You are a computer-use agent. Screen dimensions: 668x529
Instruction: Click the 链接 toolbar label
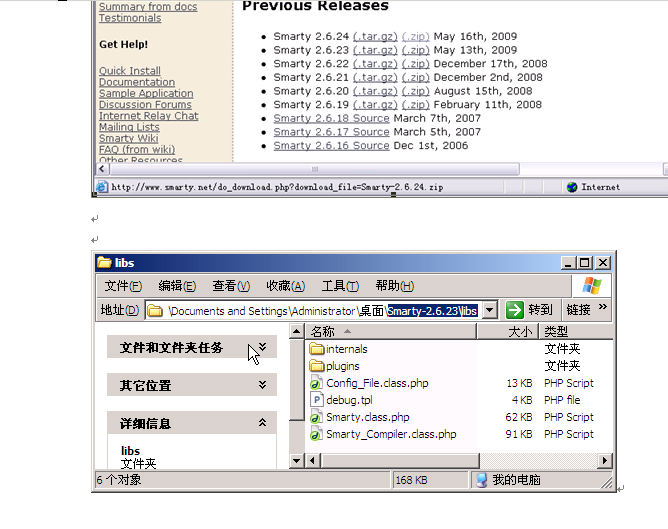[578, 310]
